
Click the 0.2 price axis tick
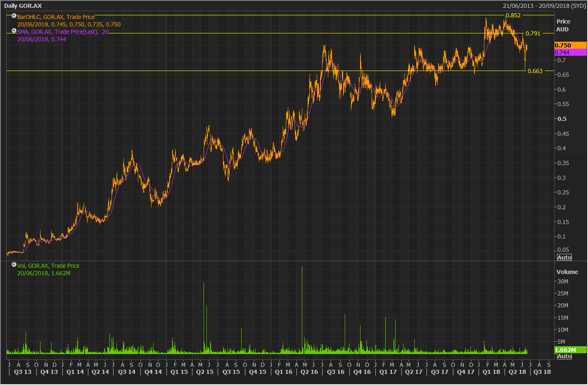(562, 207)
